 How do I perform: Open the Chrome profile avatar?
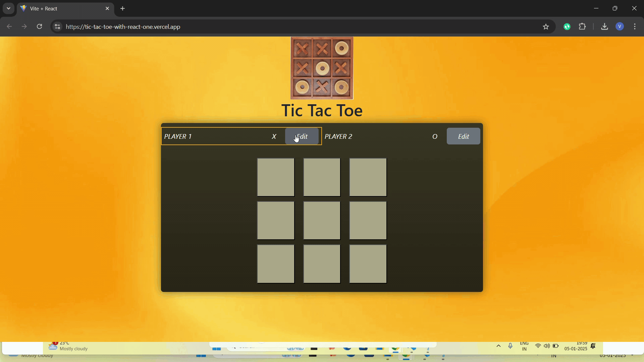(620, 26)
